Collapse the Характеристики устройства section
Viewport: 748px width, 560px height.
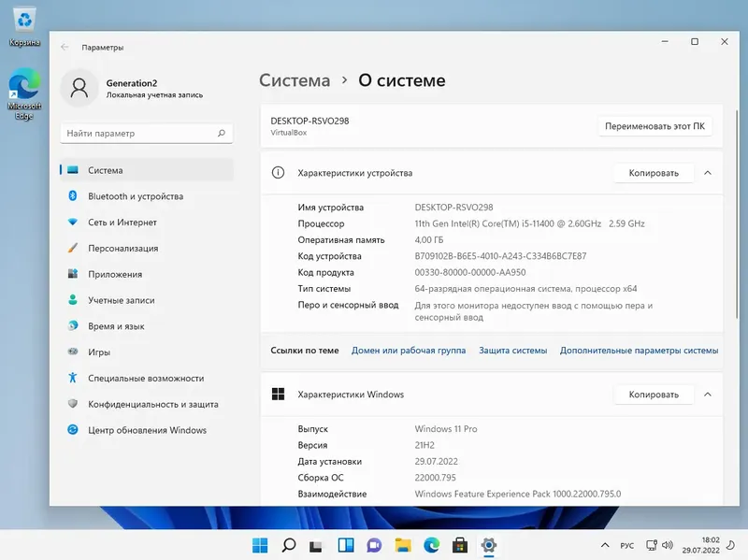coord(708,173)
